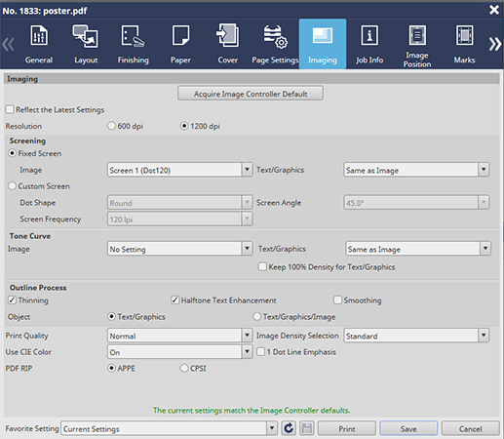Open Page Settings gear icon
This screenshot has height=439, width=504.
point(275,37)
